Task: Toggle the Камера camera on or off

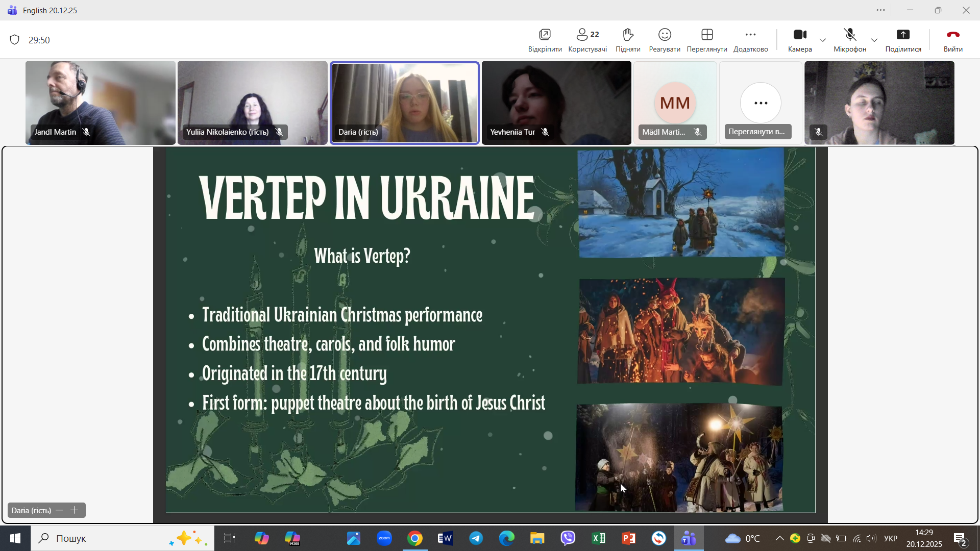Action: pyautogui.click(x=799, y=40)
